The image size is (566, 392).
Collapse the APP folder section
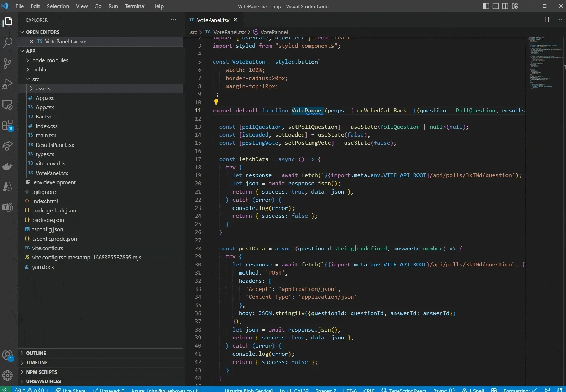click(x=101, y=51)
